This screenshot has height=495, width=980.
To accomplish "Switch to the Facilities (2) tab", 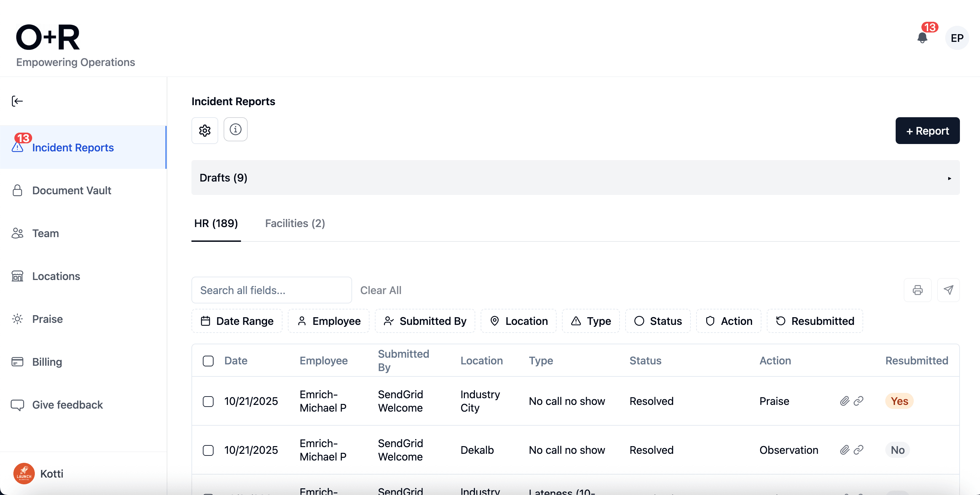I will 295,223.
